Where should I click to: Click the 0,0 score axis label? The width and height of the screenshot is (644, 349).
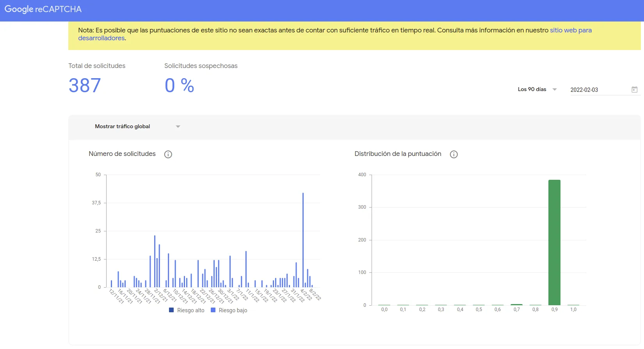coord(384,310)
